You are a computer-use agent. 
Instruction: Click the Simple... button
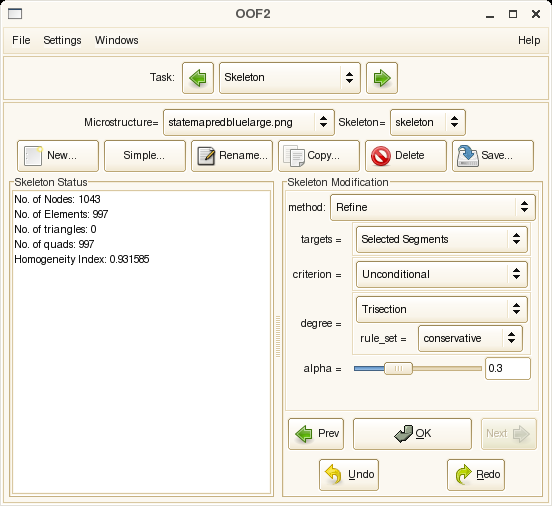(145, 156)
